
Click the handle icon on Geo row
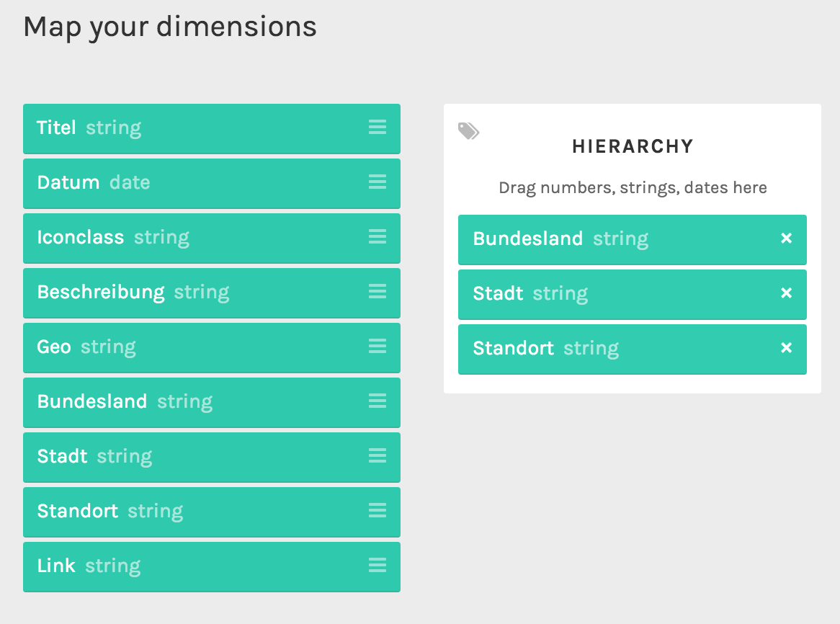tap(377, 346)
